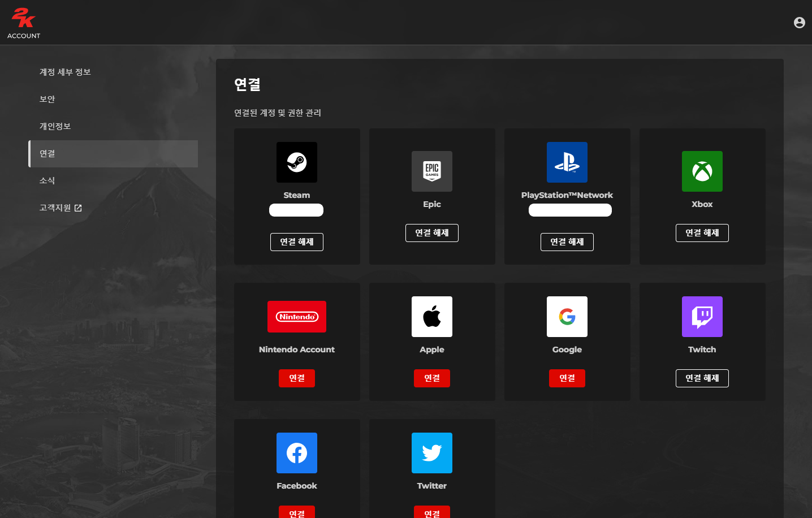Click the Nintendo Account card label
Image resolution: width=812 pixels, height=518 pixels.
pyautogui.click(x=297, y=349)
